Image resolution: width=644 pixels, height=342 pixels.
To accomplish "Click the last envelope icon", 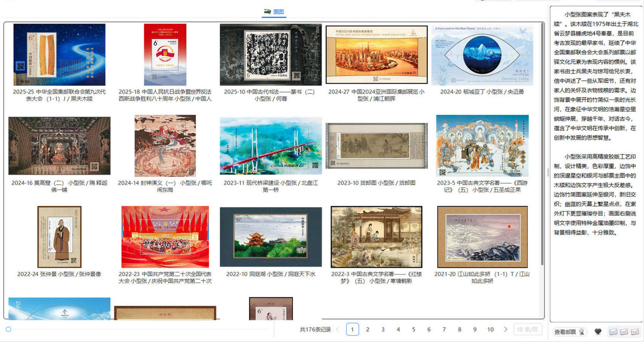I will tap(635, 332).
